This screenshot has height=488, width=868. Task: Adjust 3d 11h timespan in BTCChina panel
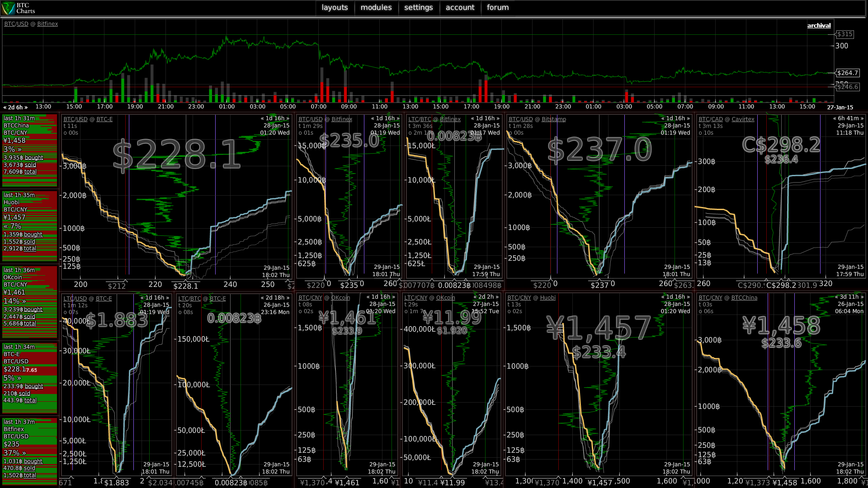849,297
